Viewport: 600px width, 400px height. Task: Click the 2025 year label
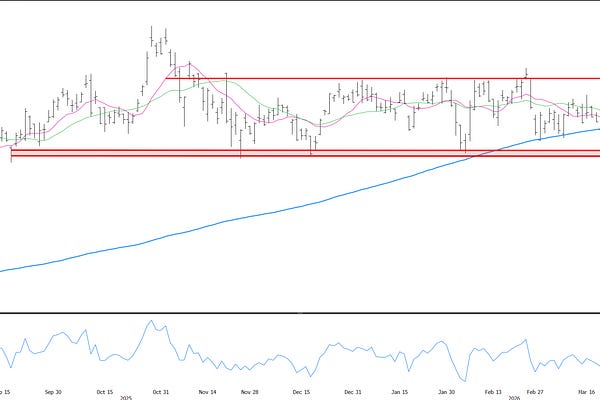[126, 398]
